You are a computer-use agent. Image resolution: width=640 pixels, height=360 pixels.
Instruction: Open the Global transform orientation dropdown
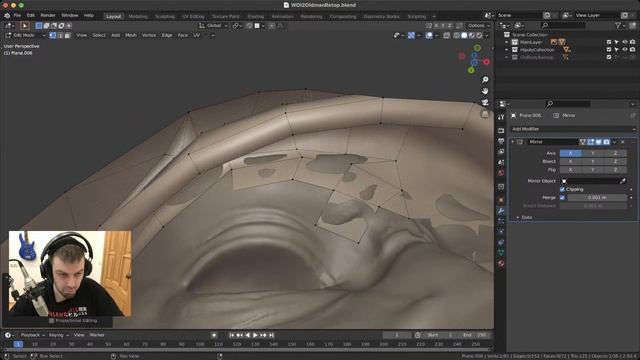click(213, 26)
